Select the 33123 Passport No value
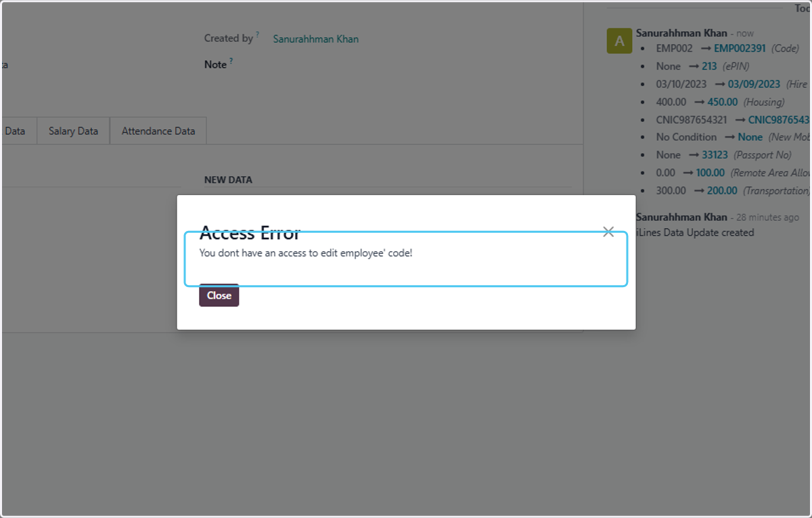The width and height of the screenshot is (812, 518). click(x=715, y=155)
